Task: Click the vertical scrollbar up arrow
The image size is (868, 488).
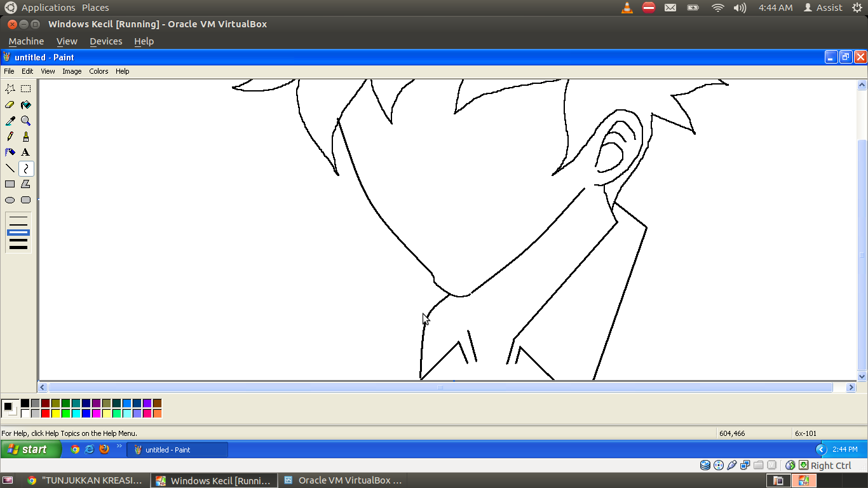Action: 862,85
